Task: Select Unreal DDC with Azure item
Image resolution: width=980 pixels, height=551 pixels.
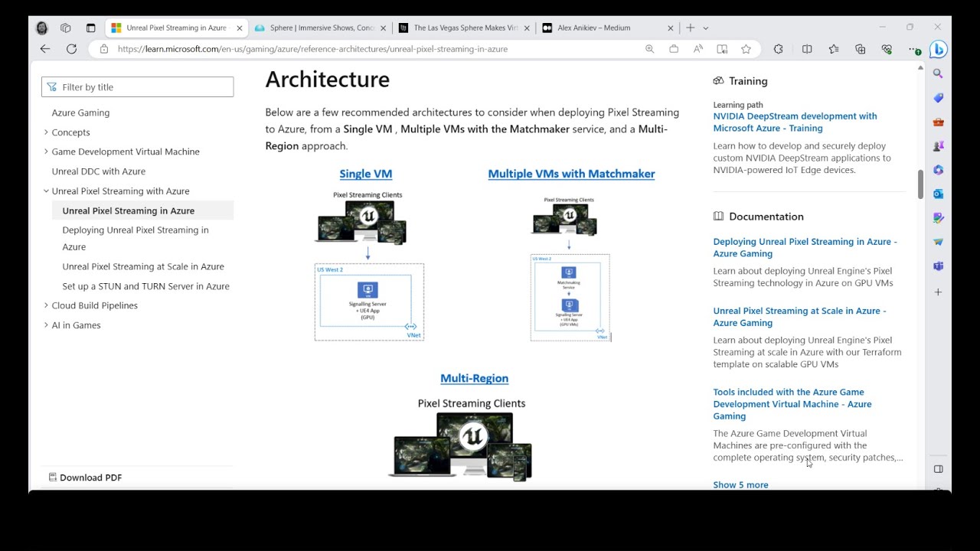Action: click(x=98, y=171)
